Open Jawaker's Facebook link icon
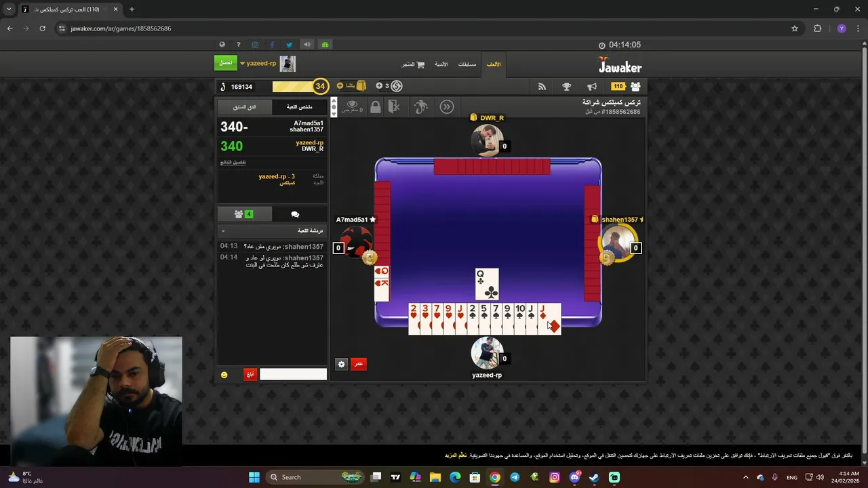Image resolution: width=868 pixels, height=488 pixels. pos(272,45)
